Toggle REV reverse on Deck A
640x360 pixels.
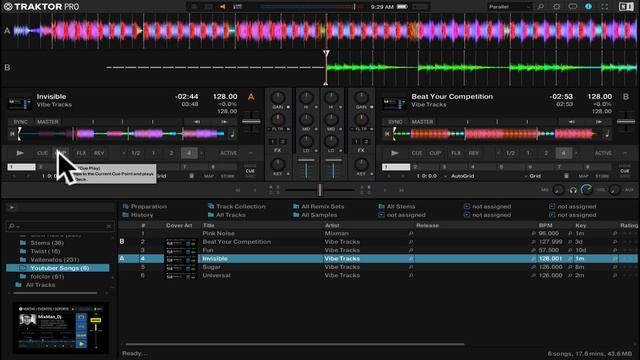99,153
